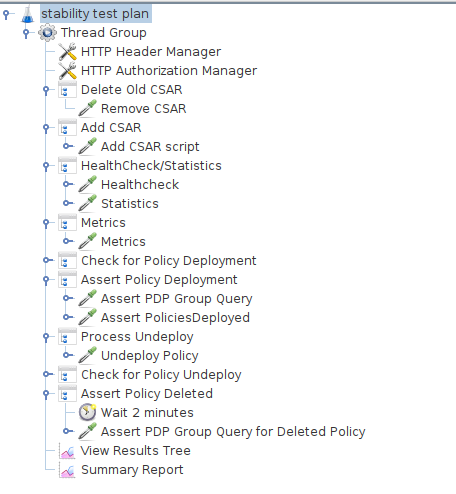The width and height of the screenshot is (456, 494).
Task: Expand the Undeploy Policy sampler
Action: click(67, 355)
